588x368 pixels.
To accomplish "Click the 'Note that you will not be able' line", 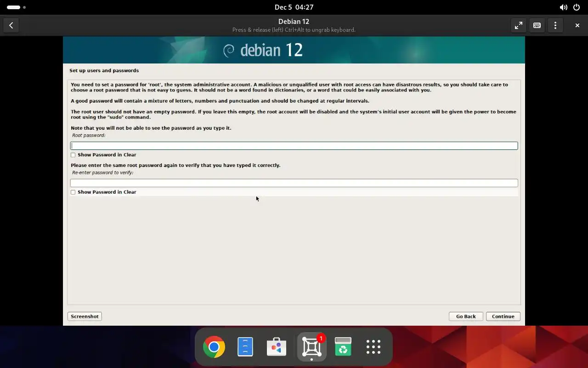I will [151, 128].
